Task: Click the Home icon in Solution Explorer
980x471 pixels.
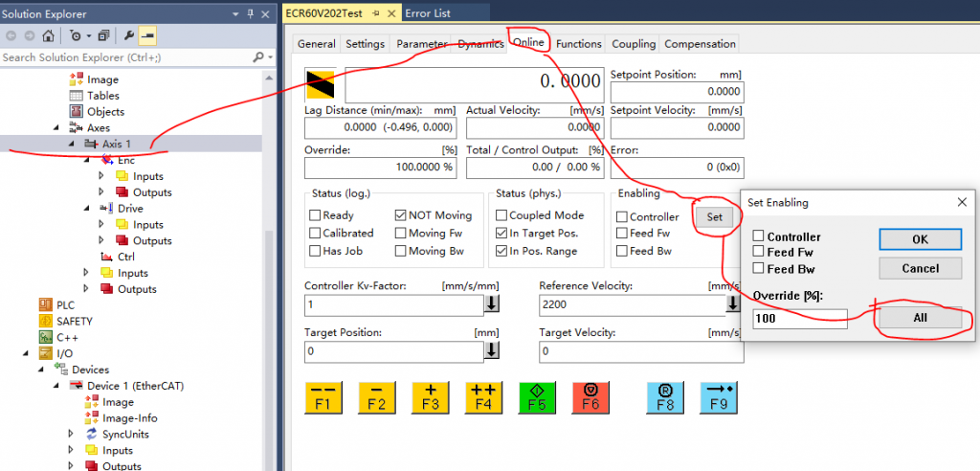Action: tap(48, 36)
